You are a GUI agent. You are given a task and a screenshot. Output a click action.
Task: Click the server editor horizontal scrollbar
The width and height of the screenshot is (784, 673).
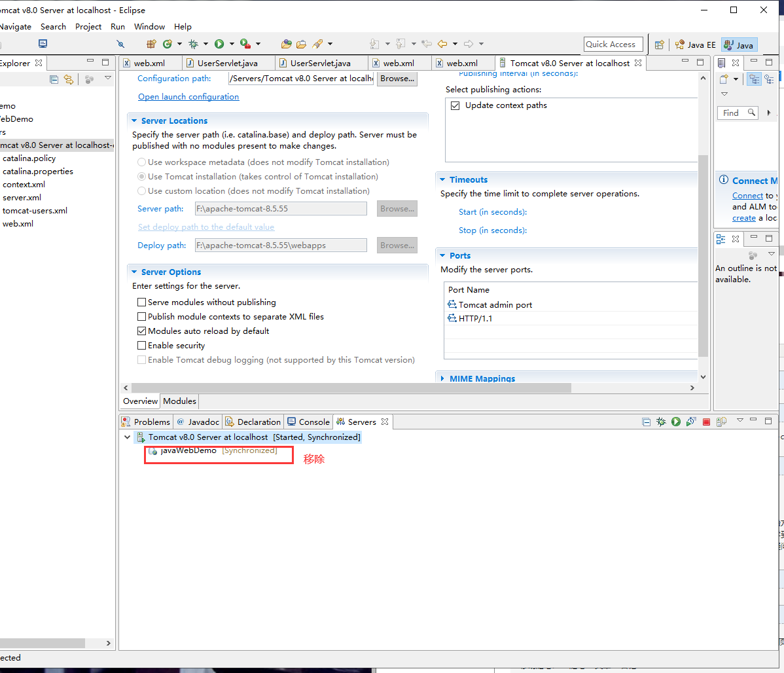click(351, 388)
